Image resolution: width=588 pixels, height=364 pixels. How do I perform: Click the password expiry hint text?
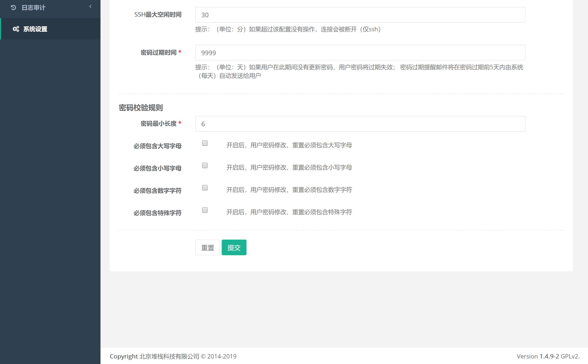(359, 72)
